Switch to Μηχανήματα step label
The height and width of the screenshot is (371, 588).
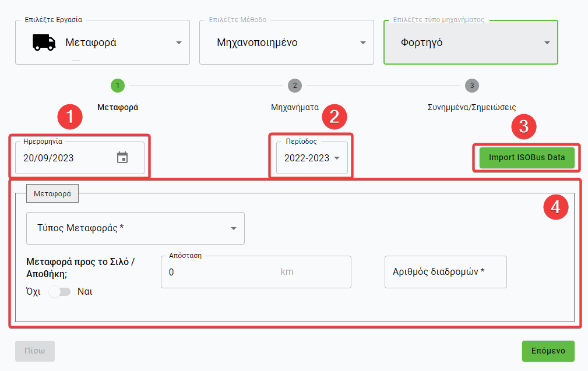(295, 107)
